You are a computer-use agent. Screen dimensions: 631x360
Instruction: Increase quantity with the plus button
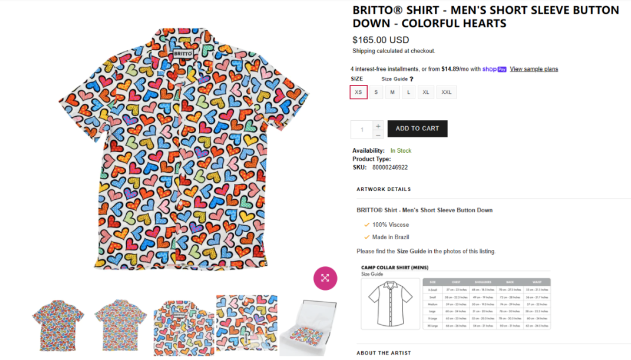pyautogui.click(x=378, y=126)
